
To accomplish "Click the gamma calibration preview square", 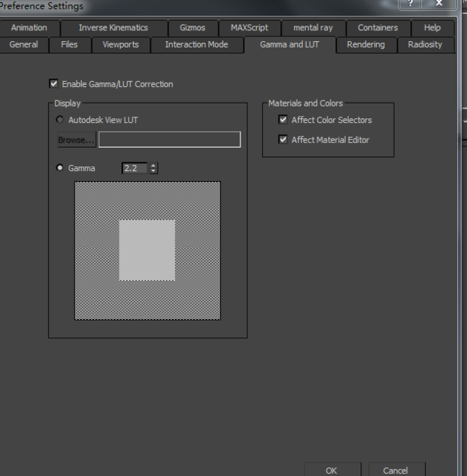I will tap(147, 250).
